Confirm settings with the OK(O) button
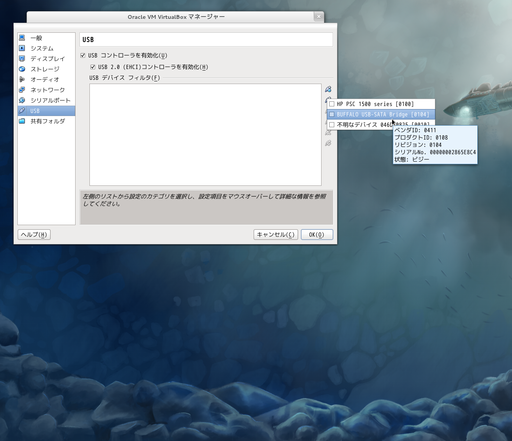The image size is (512, 441). (317, 234)
